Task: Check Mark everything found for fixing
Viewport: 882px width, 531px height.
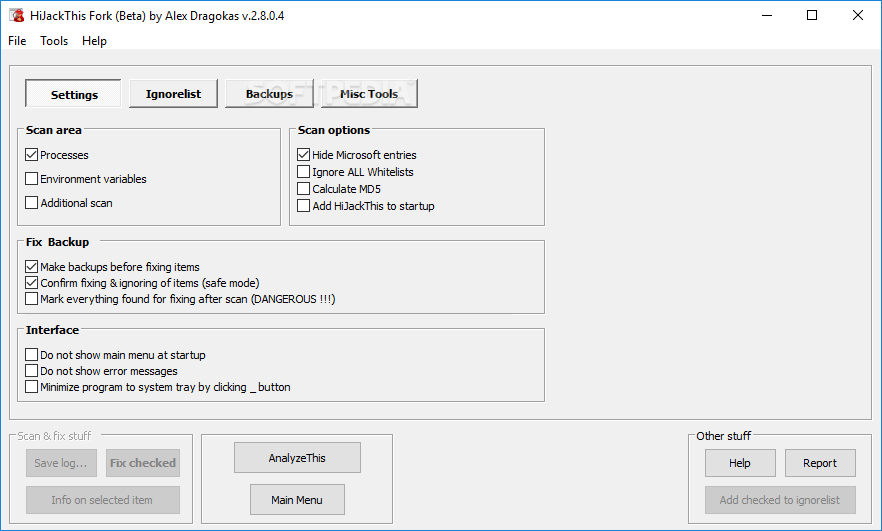Action: pyautogui.click(x=32, y=299)
